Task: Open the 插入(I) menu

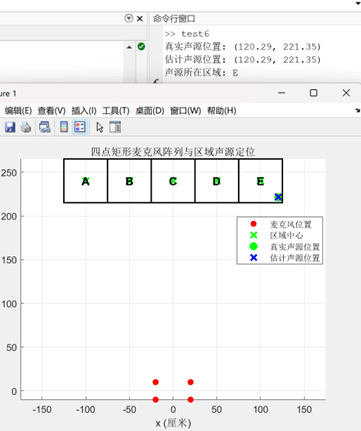Action: point(84,111)
